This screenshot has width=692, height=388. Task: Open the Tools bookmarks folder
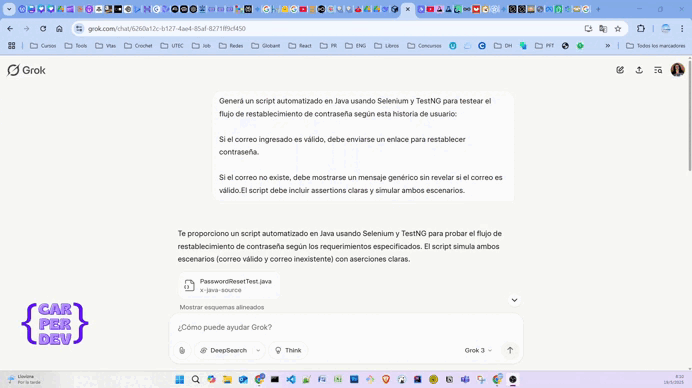[x=76, y=45]
